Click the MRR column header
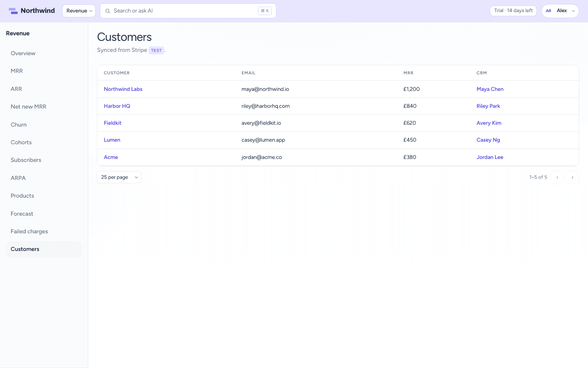The width and height of the screenshot is (588, 368). [408, 73]
